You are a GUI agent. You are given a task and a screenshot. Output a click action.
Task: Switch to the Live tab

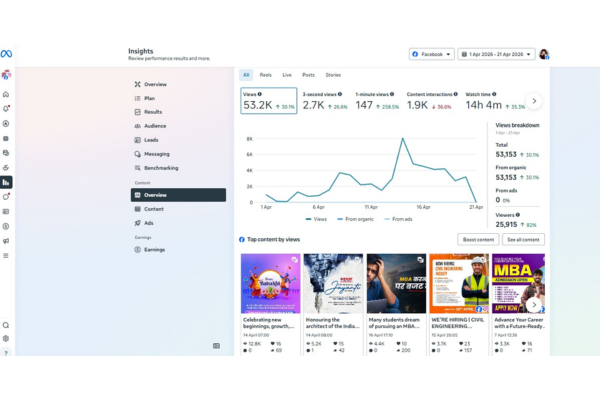coord(287,75)
